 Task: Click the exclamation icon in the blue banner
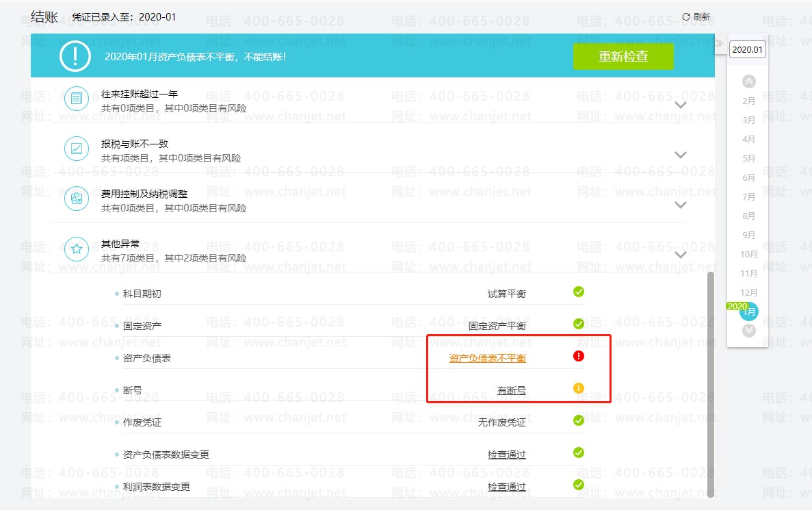pos(75,58)
